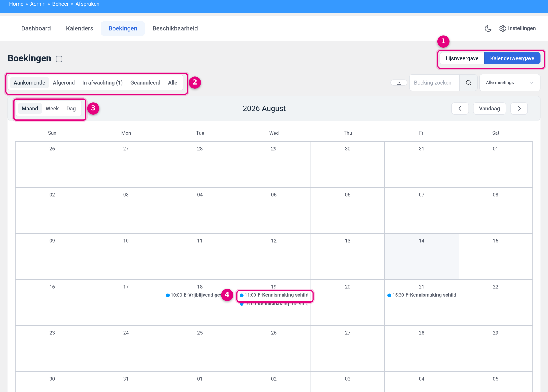This screenshot has height=392, width=548.
Task: Click the Wed column header
Action: tap(274, 133)
